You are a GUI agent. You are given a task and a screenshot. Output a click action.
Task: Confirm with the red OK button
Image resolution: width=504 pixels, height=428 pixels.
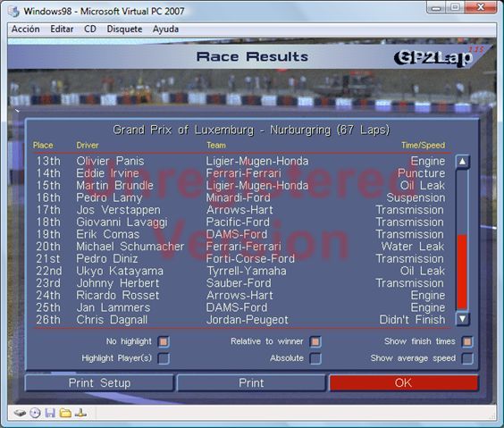[x=403, y=382]
